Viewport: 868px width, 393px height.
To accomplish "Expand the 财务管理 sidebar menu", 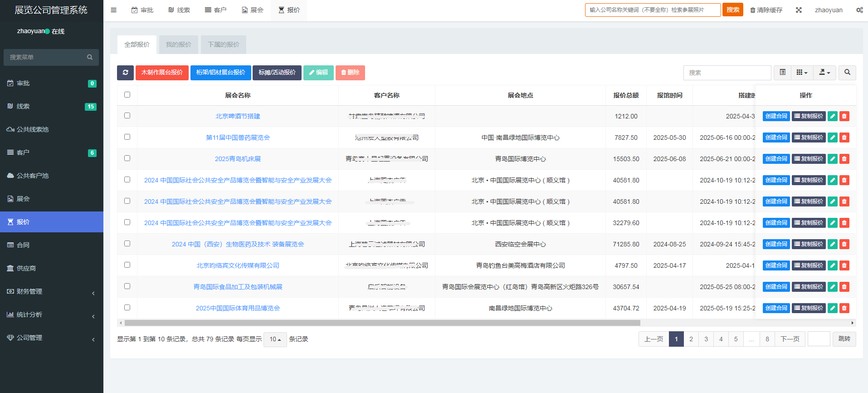I will [x=52, y=291].
